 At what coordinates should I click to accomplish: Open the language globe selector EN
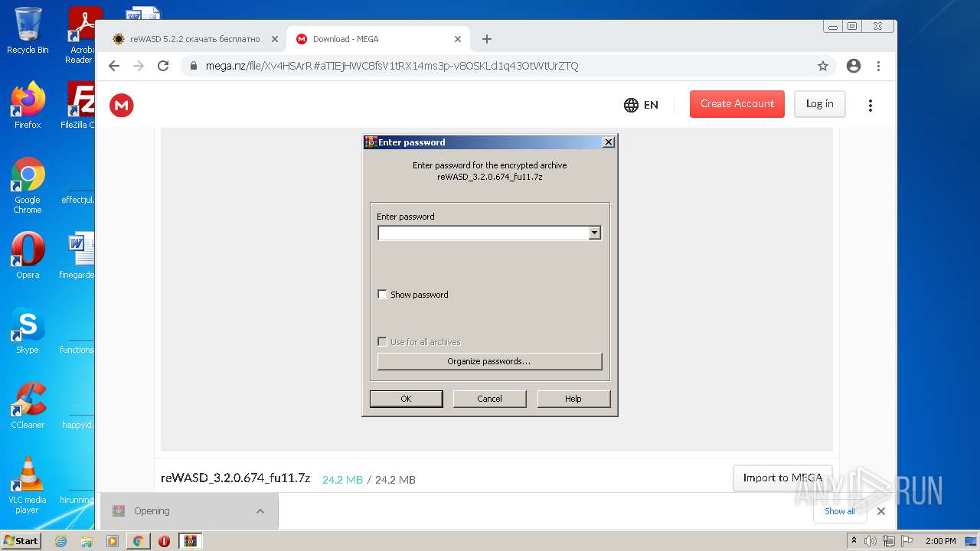pos(642,105)
